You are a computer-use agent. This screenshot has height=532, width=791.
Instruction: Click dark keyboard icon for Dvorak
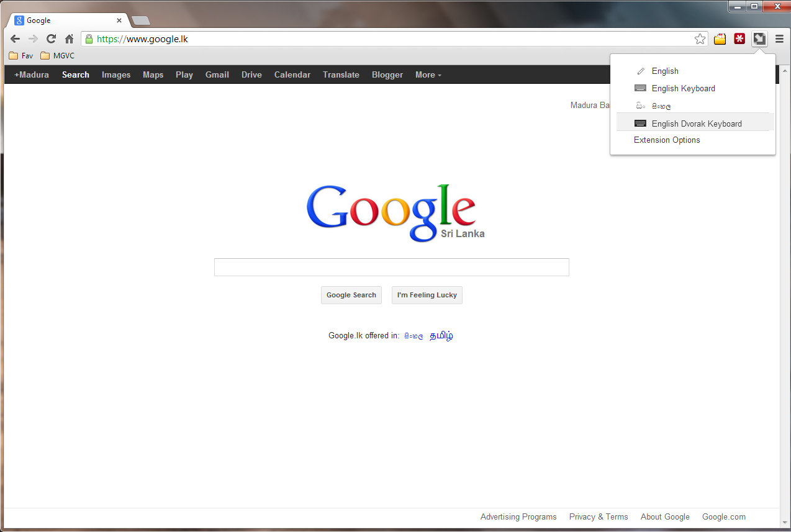click(x=640, y=124)
